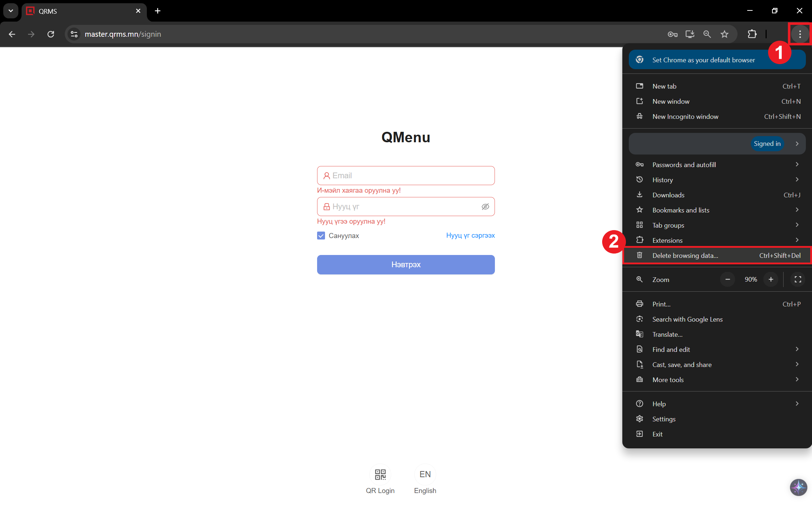812x515 pixels.
Task: Bookmark this page with the star icon
Action: pos(724,34)
